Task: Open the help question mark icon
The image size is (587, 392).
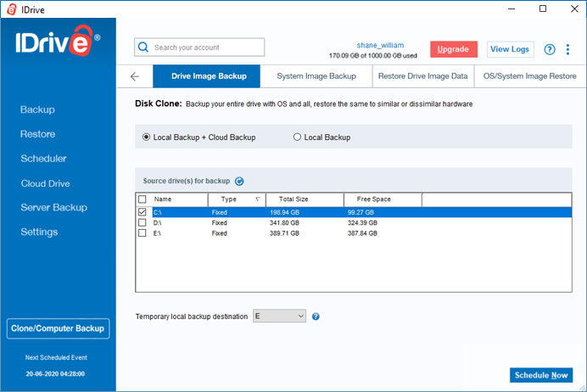Action: [x=550, y=49]
